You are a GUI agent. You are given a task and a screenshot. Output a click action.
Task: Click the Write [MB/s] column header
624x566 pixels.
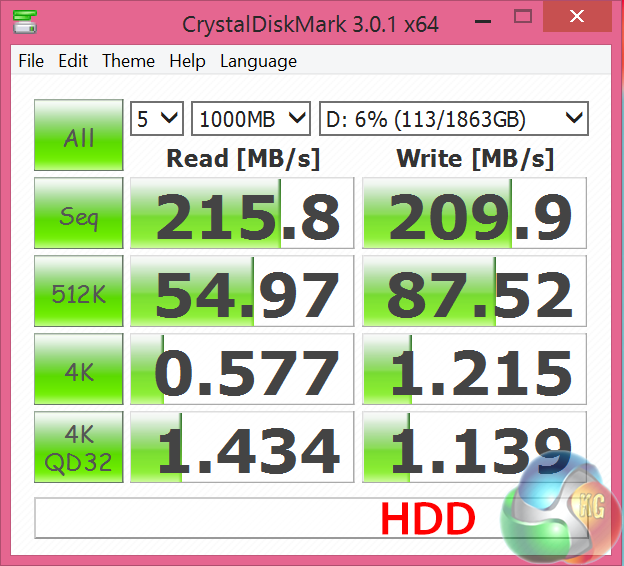pyautogui.click(x=475, y=159)
